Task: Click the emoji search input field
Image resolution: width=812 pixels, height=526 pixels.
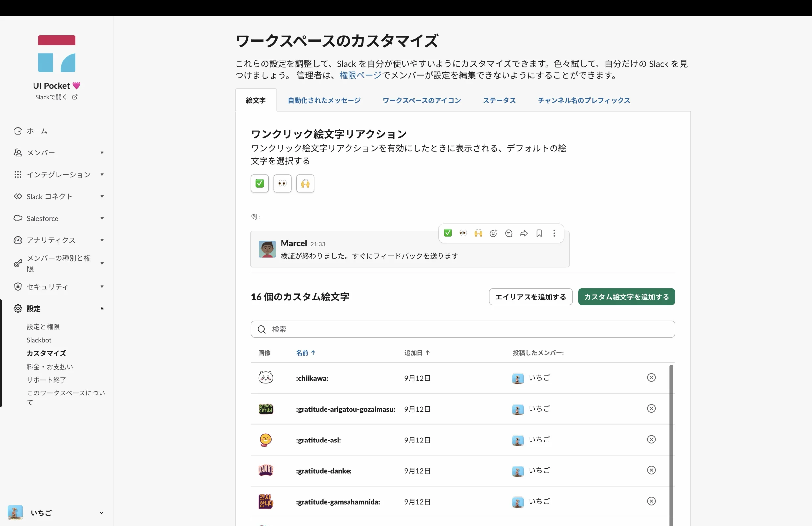Action: (x=462, y=329)
